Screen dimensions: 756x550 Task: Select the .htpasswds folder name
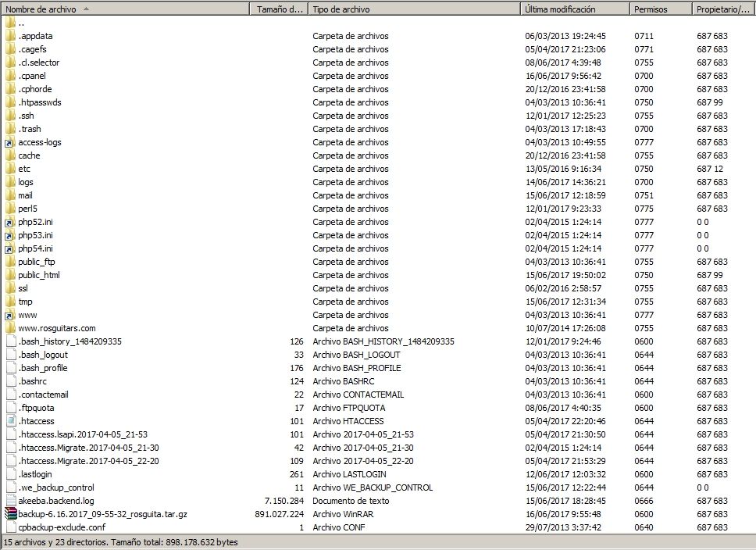pyautogui.click(x=40, y=102)
